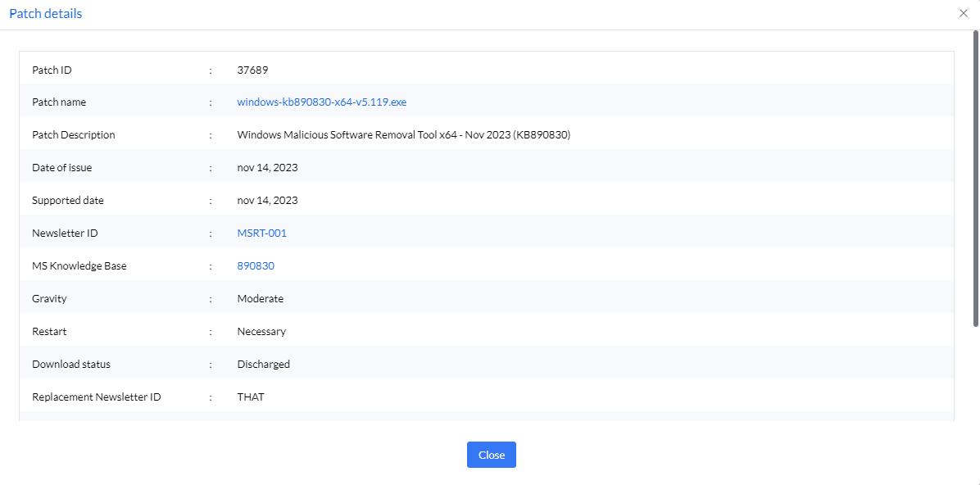Click the dialog's vertical scrollbar thumb
Image resolution: width=980 pixels, height=485 pixels.
[976, 178]
